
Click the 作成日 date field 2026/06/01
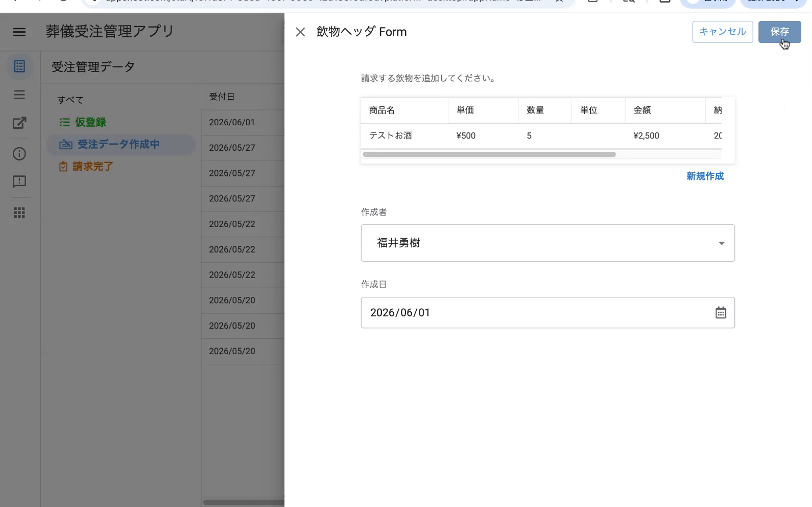tap(548, 313)
